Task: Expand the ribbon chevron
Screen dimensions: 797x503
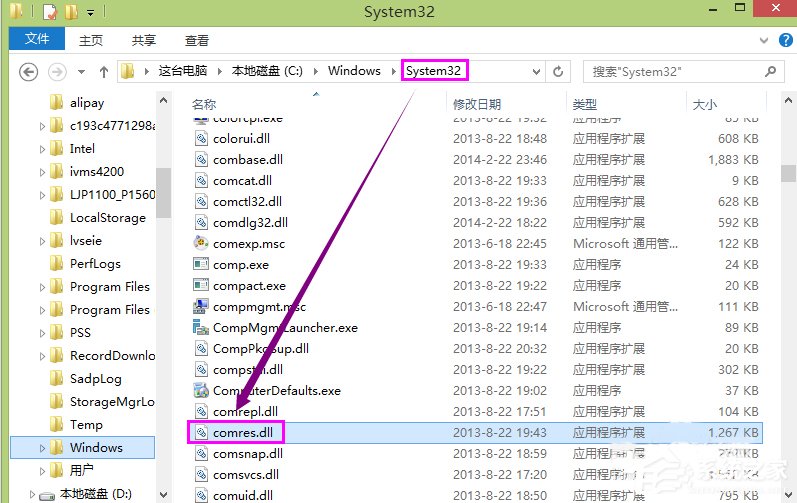Action: 763,40
